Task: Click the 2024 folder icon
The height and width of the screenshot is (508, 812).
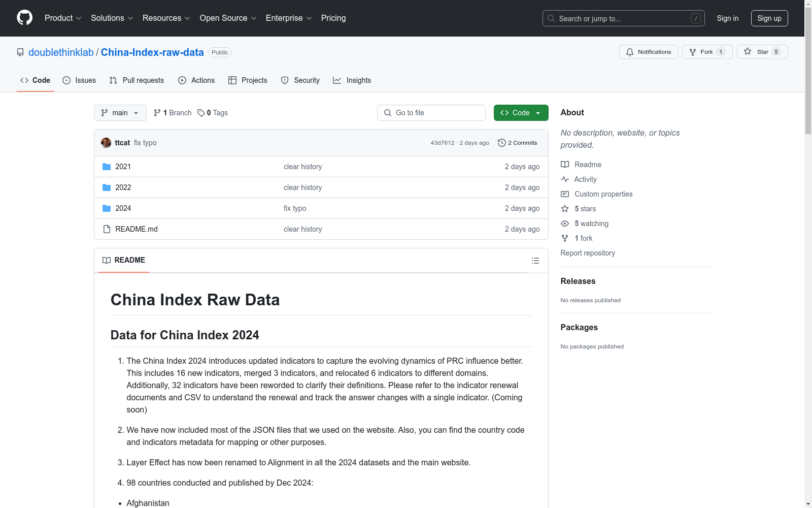Action: [x=107, y=208]
